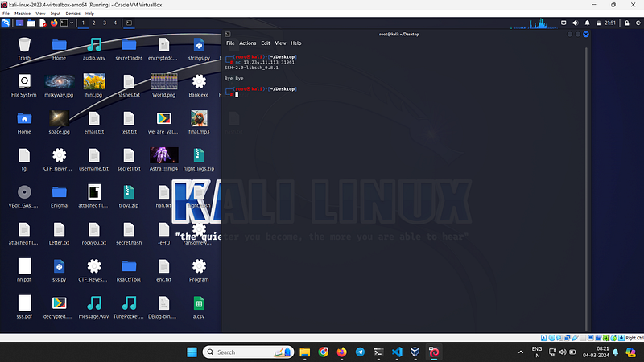
Task: Open the File Manager panel launcher
Action: 31,23
